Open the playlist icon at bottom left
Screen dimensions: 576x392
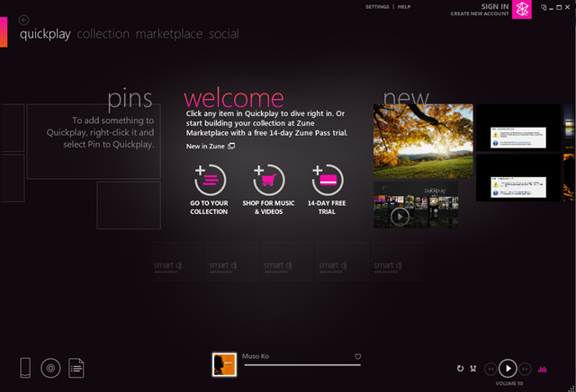click(x=76, y=368)
